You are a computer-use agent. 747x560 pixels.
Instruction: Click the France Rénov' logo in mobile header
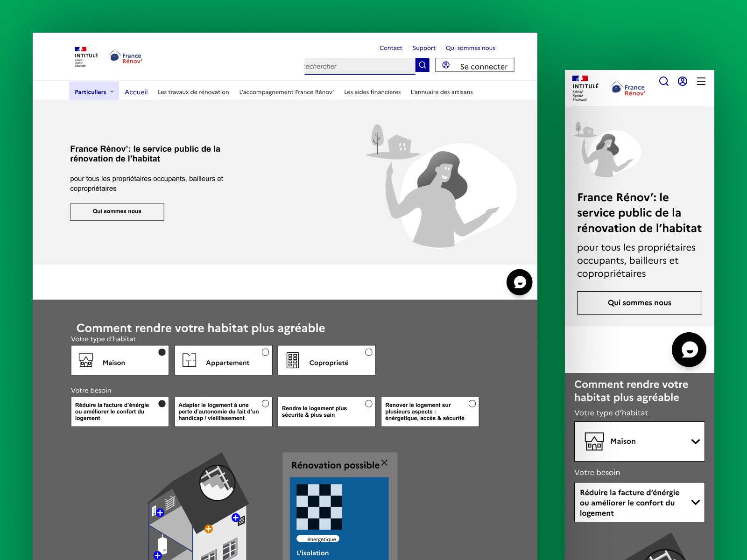tap(628, 88)
